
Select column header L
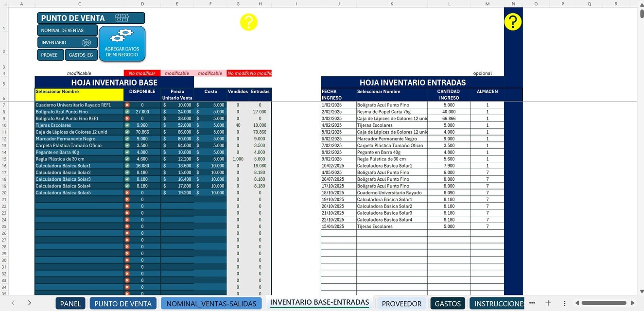(x=449, y=3)
